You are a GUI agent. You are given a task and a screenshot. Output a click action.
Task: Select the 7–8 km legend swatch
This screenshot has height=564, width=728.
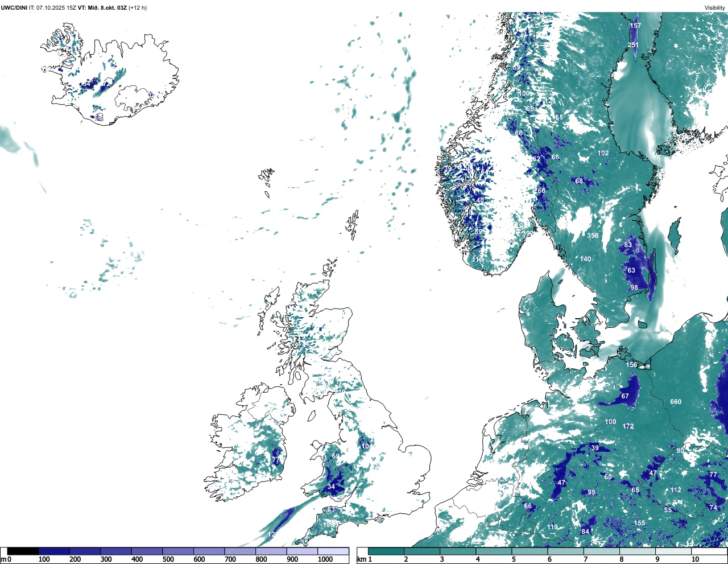pyautogui.click(x=602, y=551)
